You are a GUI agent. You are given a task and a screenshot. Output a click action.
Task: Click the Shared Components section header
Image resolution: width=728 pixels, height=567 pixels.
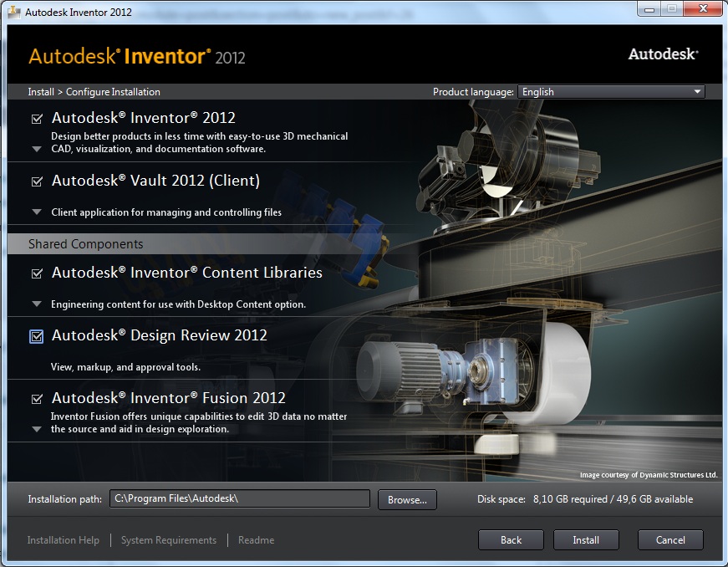point(86,244)
